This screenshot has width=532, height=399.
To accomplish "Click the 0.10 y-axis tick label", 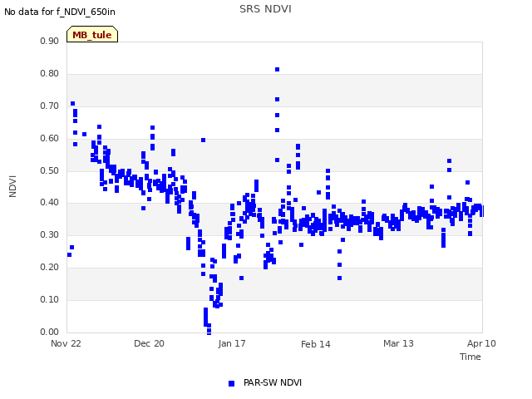I will click(49, 299).
